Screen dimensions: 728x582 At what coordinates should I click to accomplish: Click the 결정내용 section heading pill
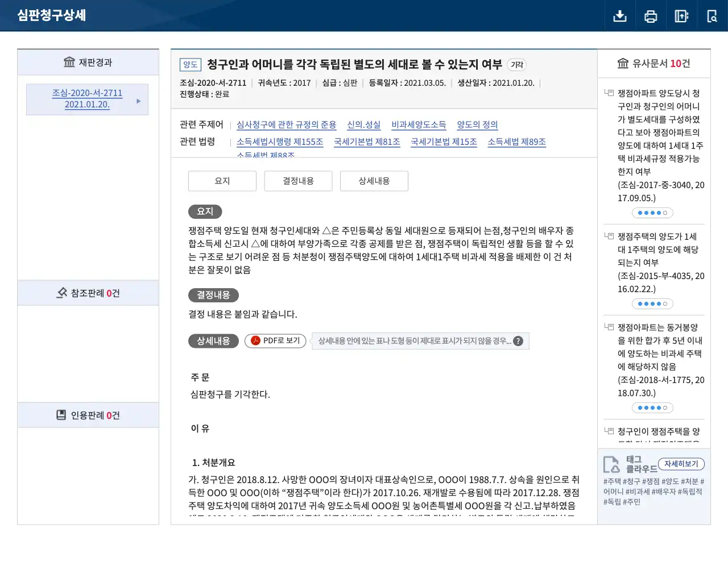(x=213, y=295)
